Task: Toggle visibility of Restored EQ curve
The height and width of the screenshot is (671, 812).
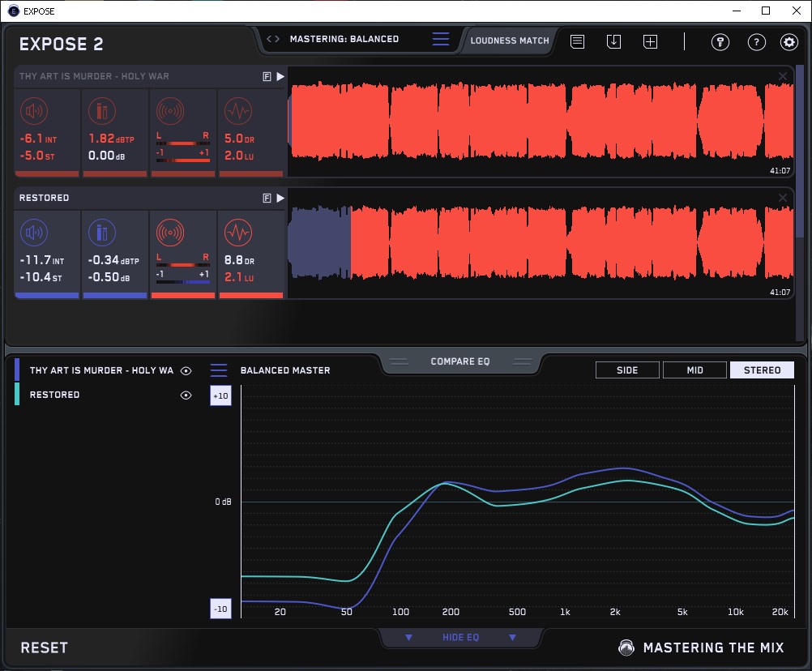Action: point(186,395)
